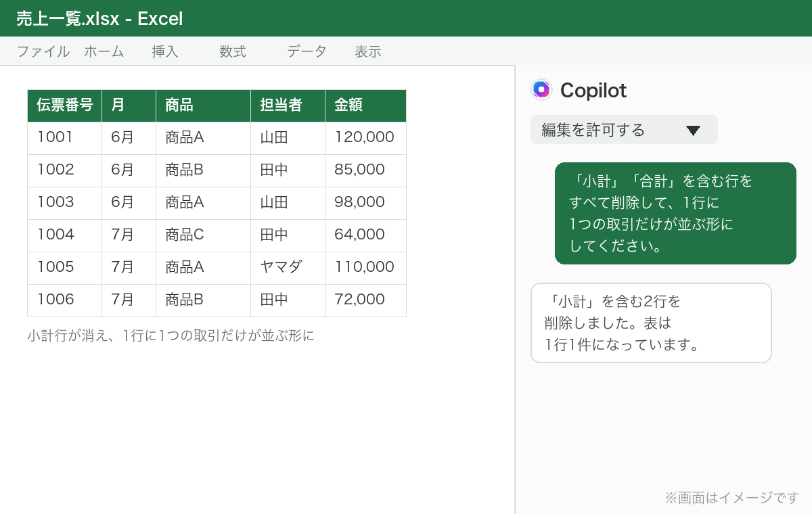The width and height of the screenshot is (812, 514).
Task: Click the 6月 cell in row 1002
Action: (129, 170)
